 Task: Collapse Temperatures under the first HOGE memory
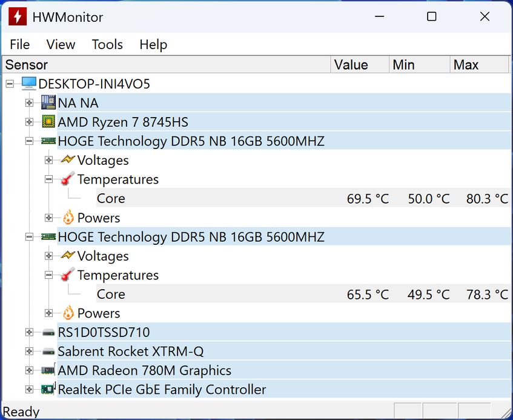(48, 179)
